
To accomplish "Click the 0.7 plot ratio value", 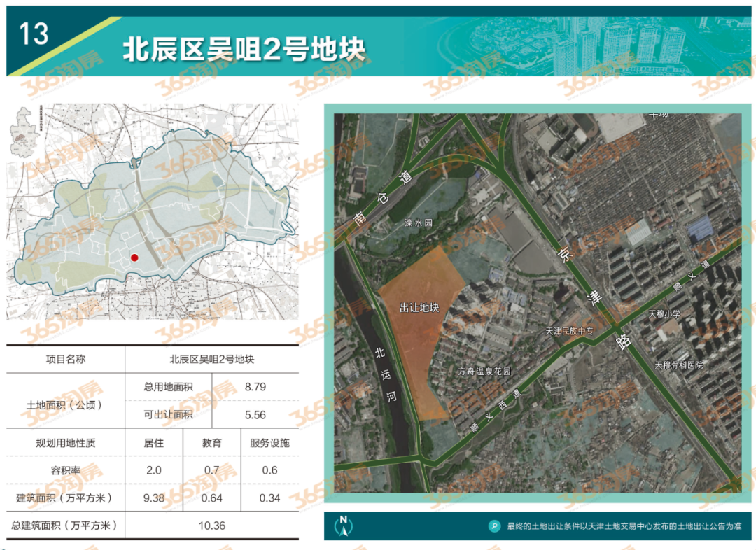I will point(211,470).
